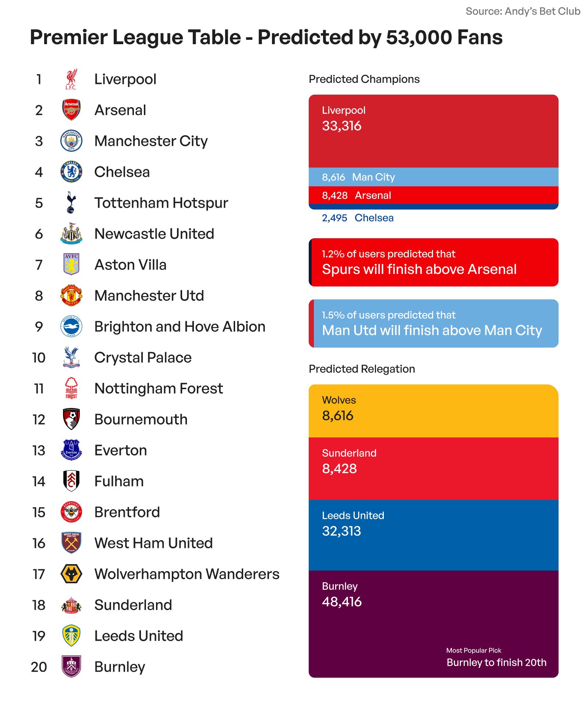Click the Arsenal cannon crest icon
The height and width of the screenshot is (707, 588).
point(71,110)
